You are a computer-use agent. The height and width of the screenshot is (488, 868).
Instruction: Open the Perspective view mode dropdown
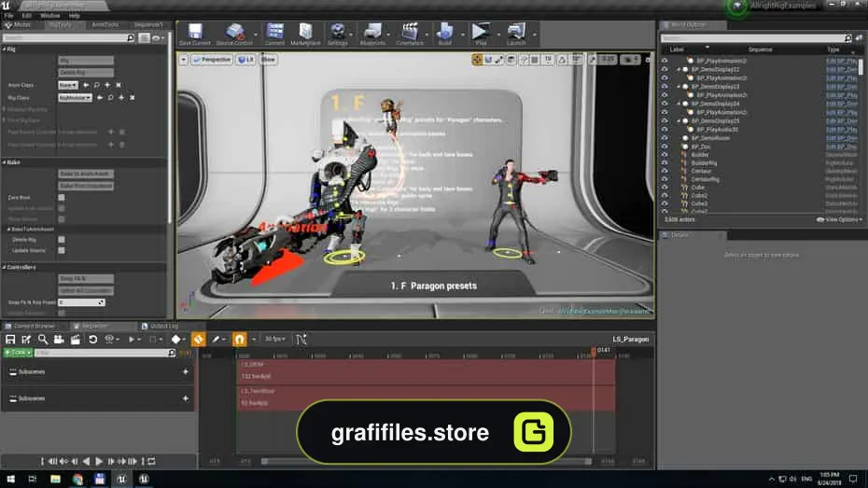pos(212,60)
